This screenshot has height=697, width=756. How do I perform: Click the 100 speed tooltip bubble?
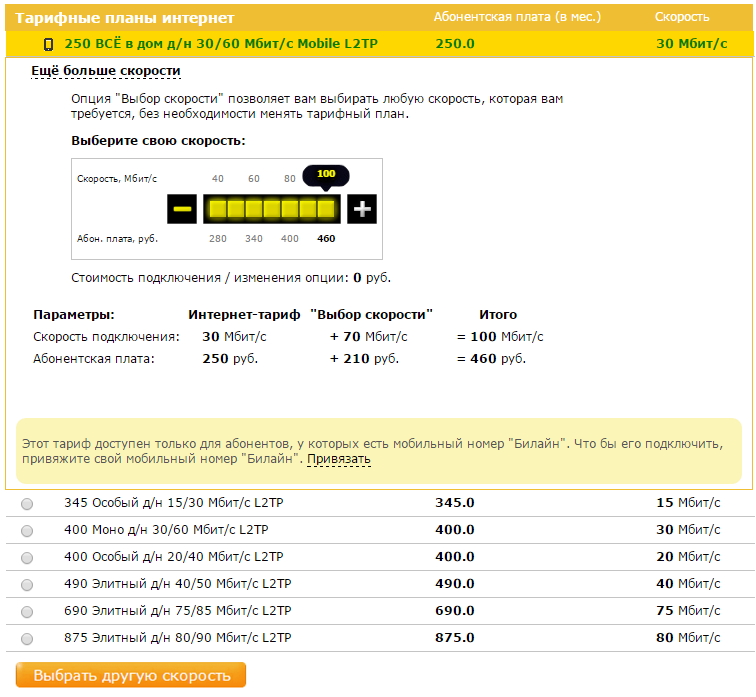point(326,174)
